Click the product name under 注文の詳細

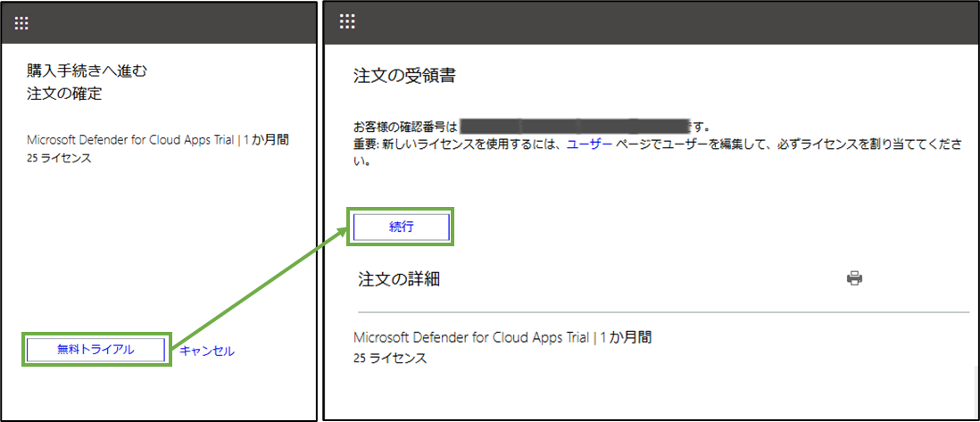tap(502, 338)
